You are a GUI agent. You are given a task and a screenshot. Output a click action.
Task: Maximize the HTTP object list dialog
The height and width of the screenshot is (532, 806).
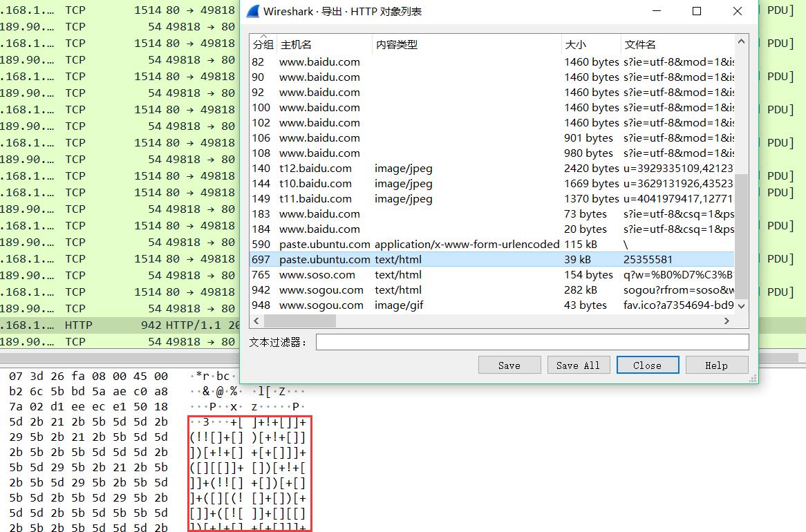[x=697, y=11]
